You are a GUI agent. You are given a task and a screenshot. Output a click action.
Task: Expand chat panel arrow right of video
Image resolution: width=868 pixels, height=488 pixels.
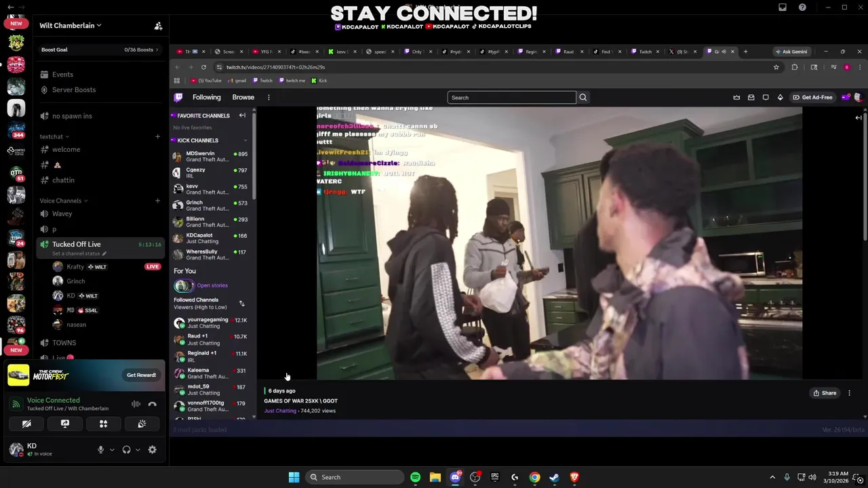click(x=859, y=118)
